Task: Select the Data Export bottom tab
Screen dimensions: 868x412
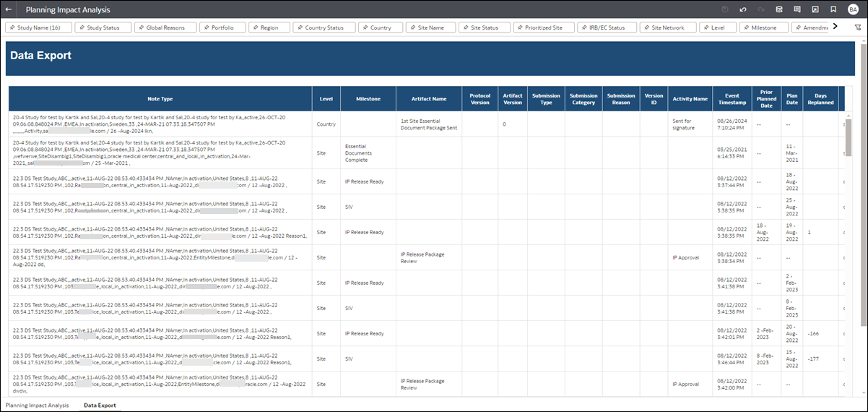Action: click(x=100, y=405)
